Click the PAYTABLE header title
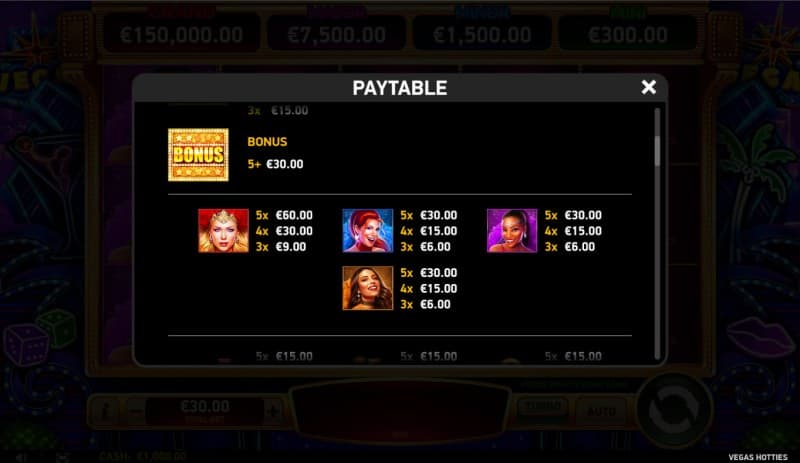The width and height of the screenshot is (800, 463). [399, 88]
